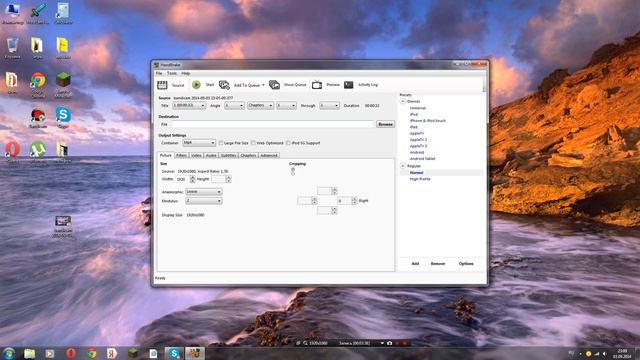Open the Chapters mode dropdown
Viewport: 640px width, 360px height.
coord(260,105)
